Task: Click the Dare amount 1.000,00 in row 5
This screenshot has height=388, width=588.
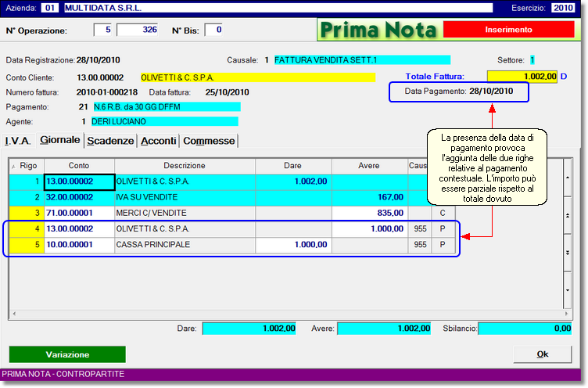Action: [294, 245]
